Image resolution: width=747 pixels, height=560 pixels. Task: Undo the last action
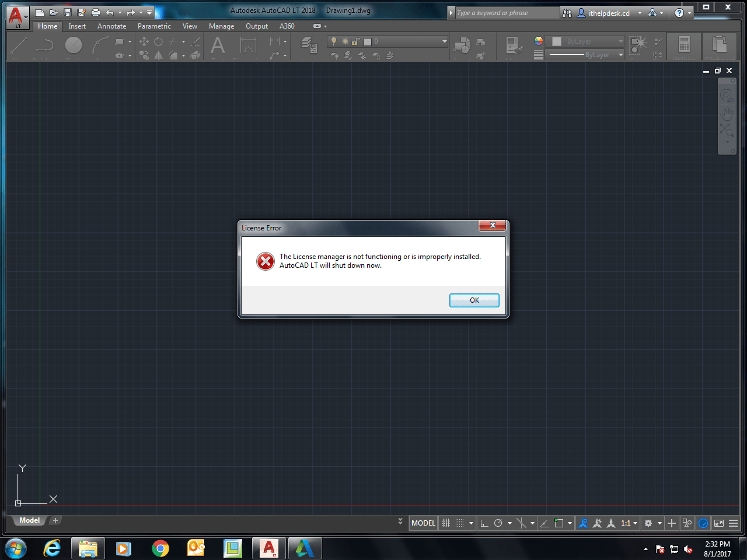(x=109, y=12)
